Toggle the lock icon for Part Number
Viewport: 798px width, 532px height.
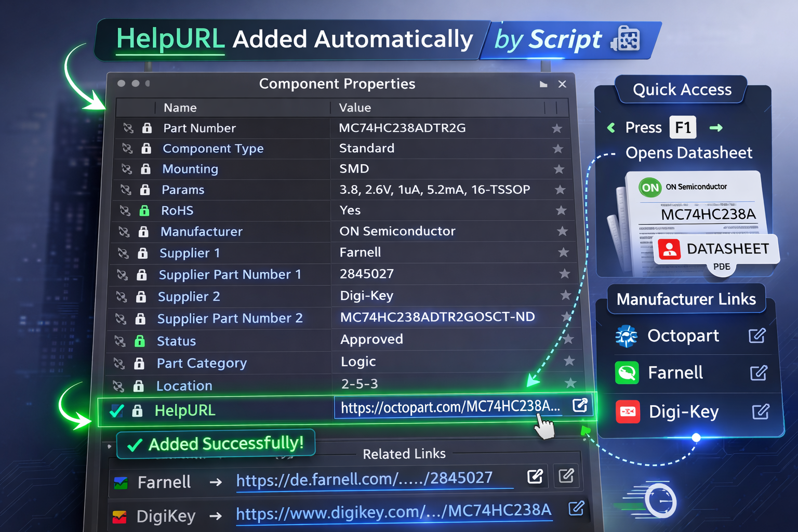(x=147, y=128)
